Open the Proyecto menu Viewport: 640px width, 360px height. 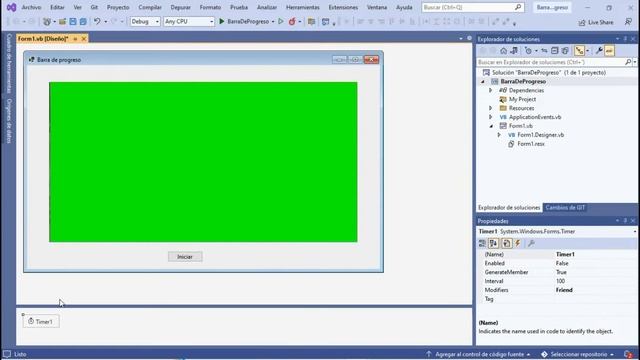118,7
